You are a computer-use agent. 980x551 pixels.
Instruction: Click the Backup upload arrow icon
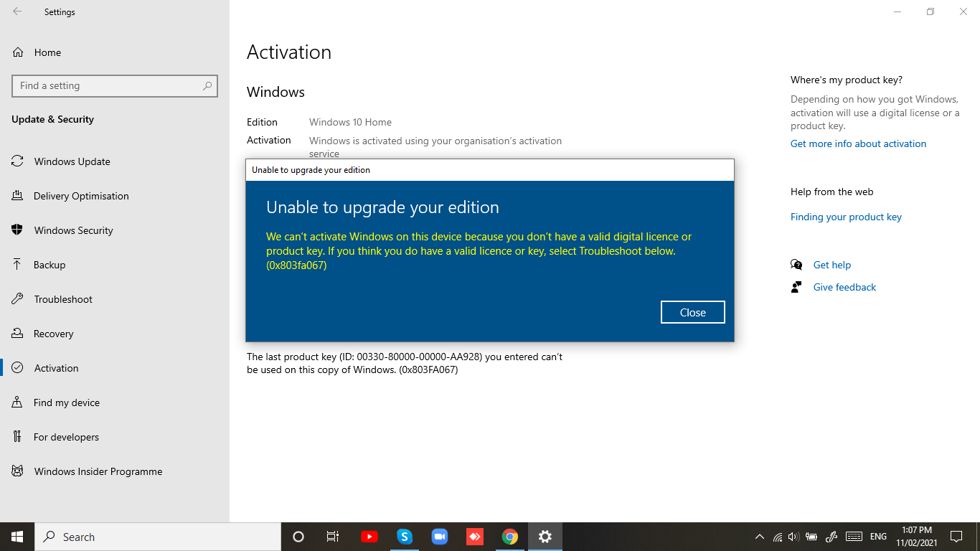pos(17,264)
